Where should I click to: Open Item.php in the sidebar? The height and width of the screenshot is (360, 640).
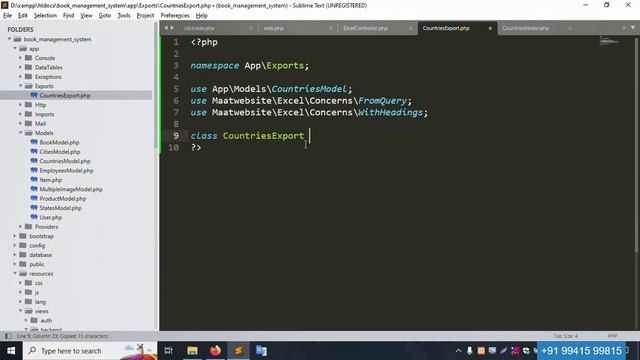click(51, 180)
